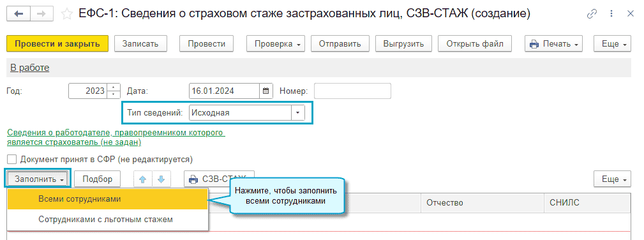The image size is (644, 240).
Task: Open calendar picker for Дата field
Action: 266,91
